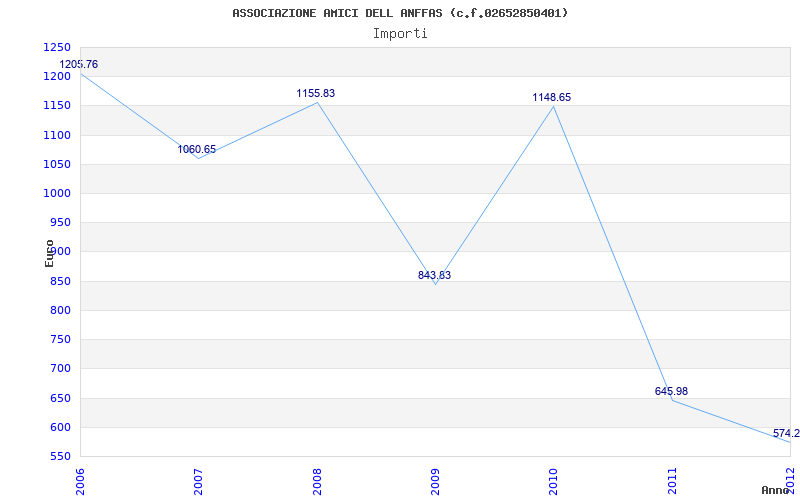Click the 1100 y-axis tick label

point(57,135)
